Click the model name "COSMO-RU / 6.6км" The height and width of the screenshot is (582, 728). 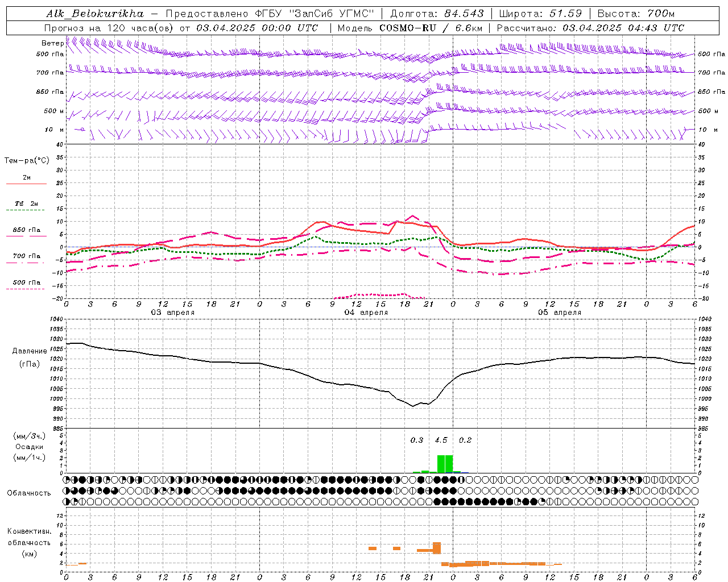click(431, 28)
